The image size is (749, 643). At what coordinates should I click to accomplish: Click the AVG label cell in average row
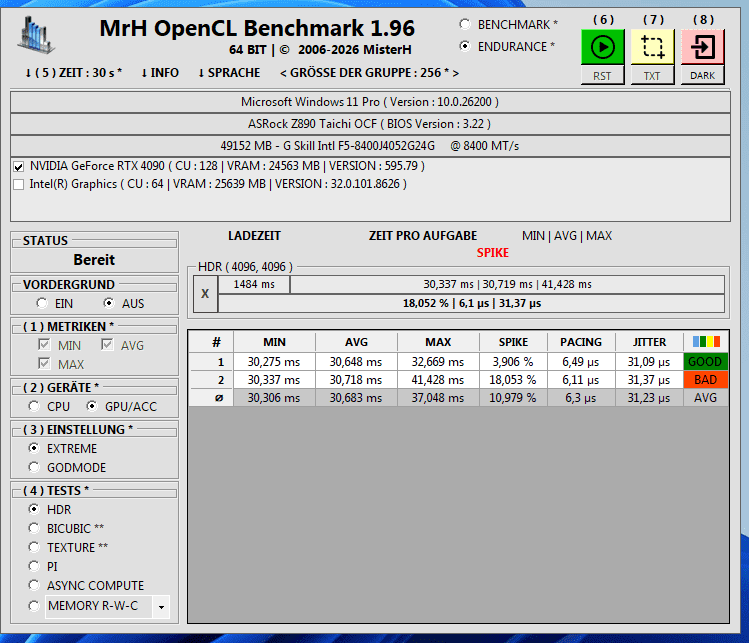pos(706,398)
